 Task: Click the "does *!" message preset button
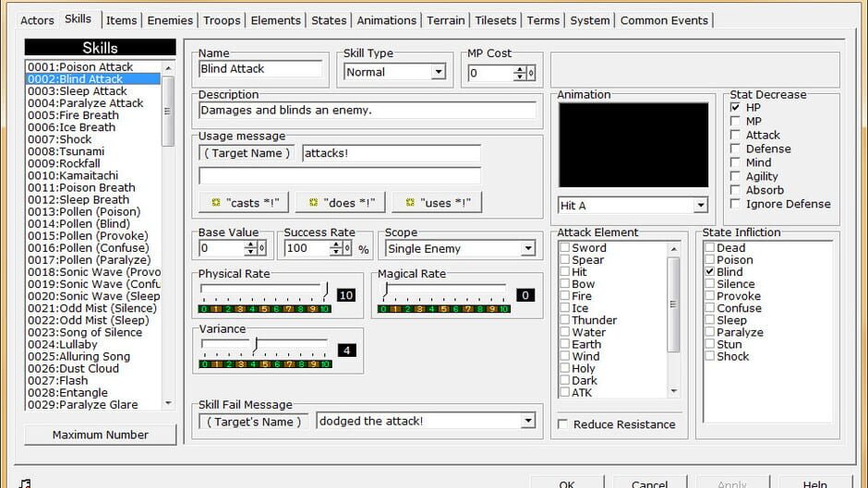(341, 203)
